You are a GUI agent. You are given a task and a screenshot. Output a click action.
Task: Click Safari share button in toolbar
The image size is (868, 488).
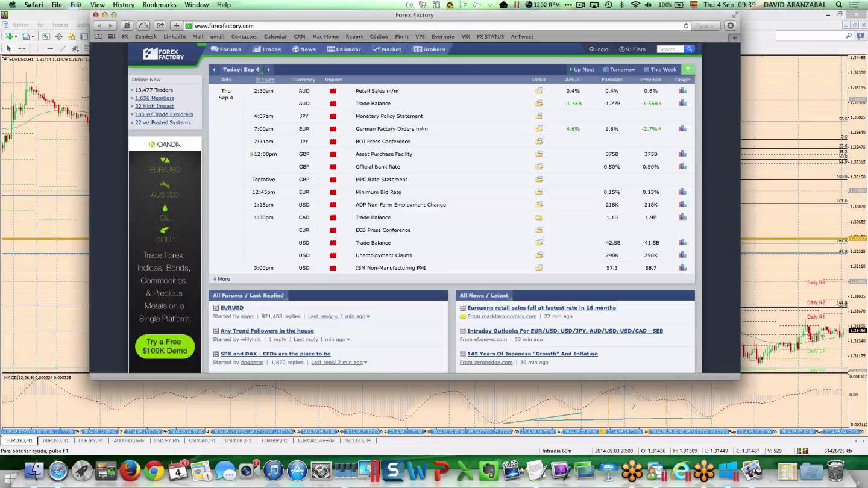point(160,26)
